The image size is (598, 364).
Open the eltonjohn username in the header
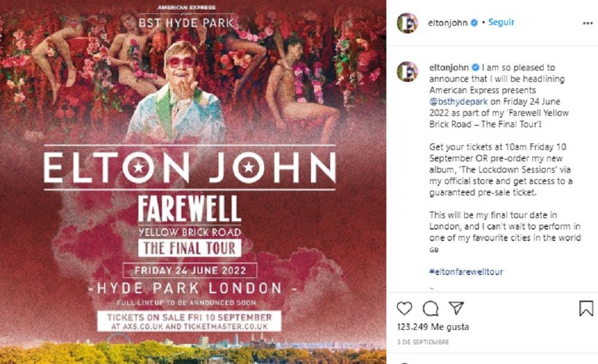point(449,23)
